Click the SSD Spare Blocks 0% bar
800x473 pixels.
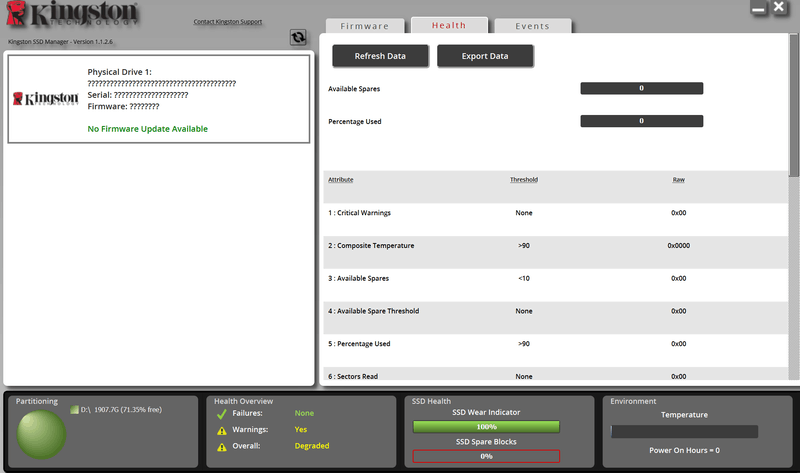click(x=486, y=456)
